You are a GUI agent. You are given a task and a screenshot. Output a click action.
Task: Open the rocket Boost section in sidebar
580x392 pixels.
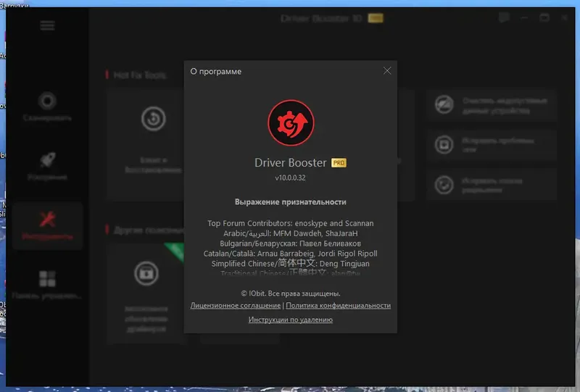[47, 166]
